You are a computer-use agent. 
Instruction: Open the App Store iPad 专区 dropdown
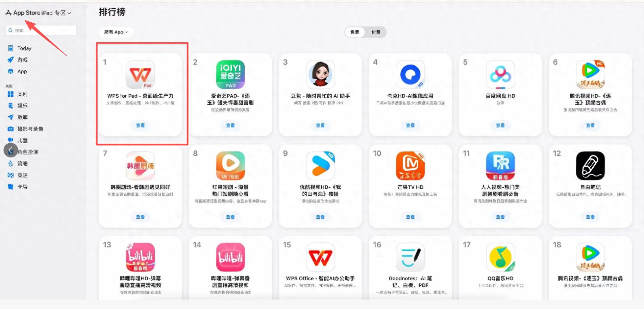[39, 13]
